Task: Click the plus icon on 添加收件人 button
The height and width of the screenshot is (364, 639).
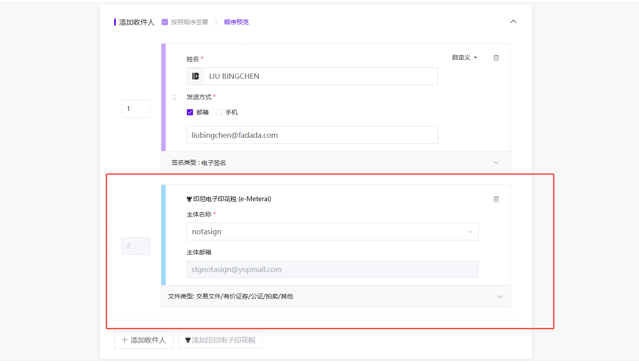Action: [125, 340]
